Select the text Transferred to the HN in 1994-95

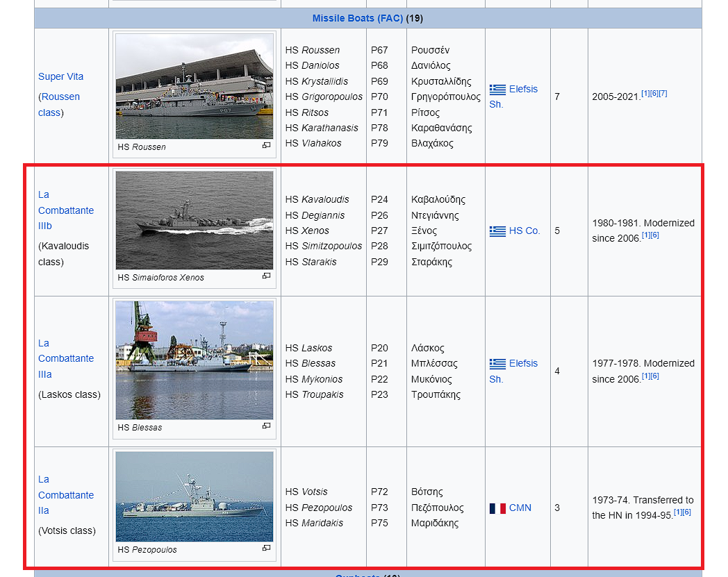[x=643, y=508]
